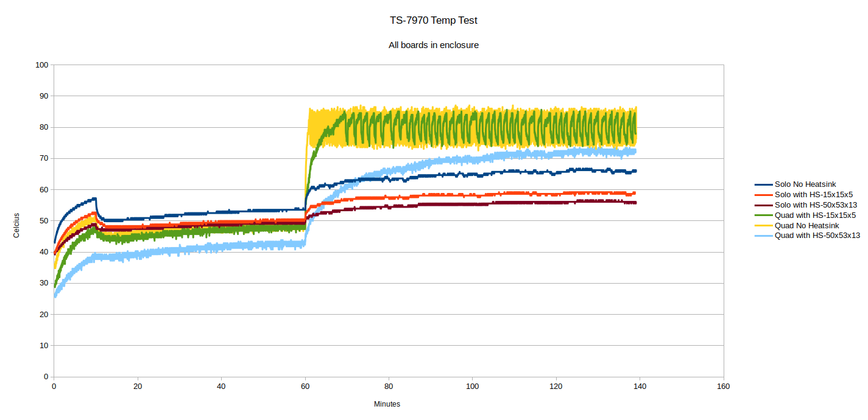The height and width of the screenshot is (420, 868).
Task: Click the light blue Quad HS-50x53x13 legend marker
Action: point(764,236)
